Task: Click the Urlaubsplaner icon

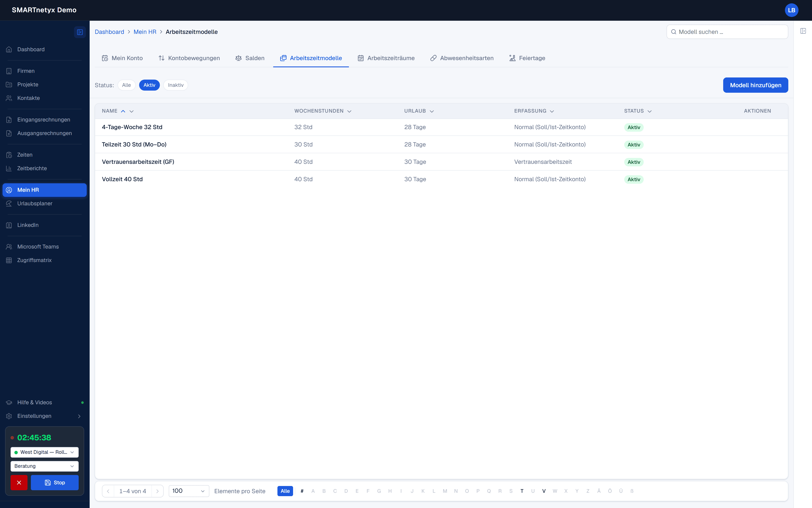Action: [9, 204]
